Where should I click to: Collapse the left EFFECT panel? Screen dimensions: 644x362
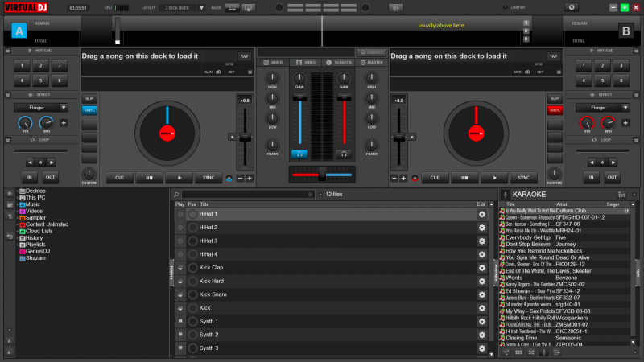tap(8, 95)
